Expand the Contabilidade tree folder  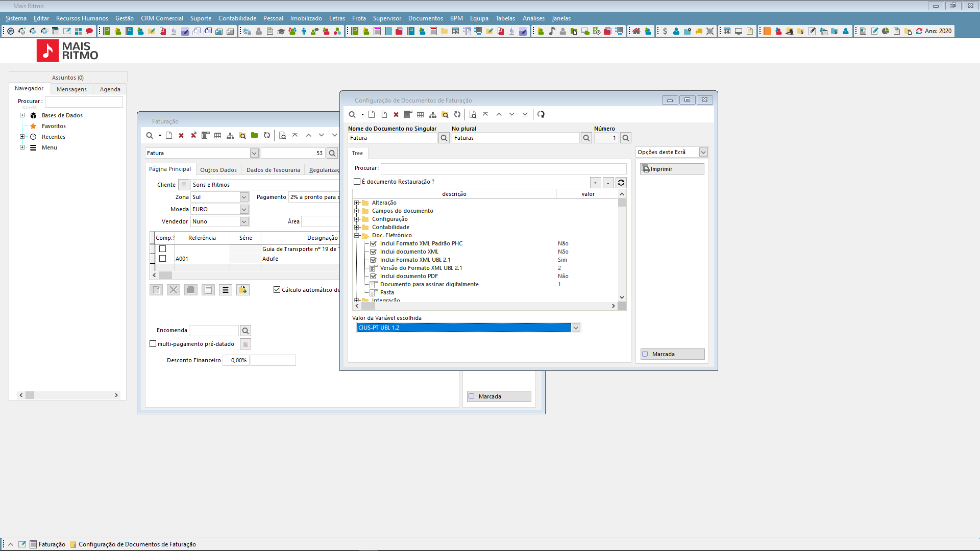[x=357, y=228]
